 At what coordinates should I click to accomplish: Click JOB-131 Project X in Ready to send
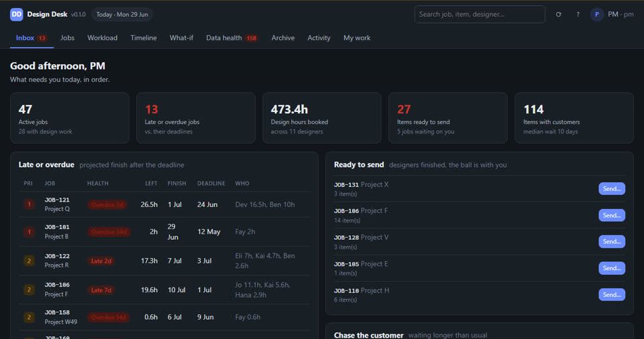(361, 185)
